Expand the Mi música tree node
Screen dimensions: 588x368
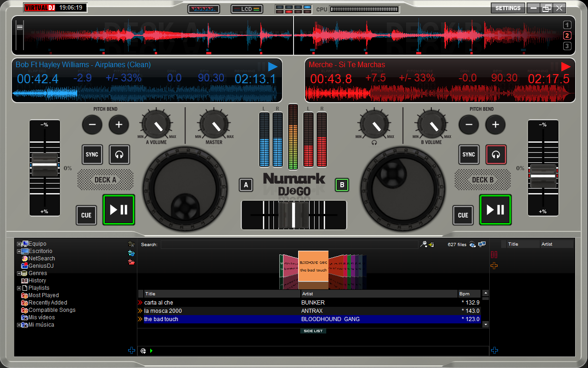click(x=19, y=325)
